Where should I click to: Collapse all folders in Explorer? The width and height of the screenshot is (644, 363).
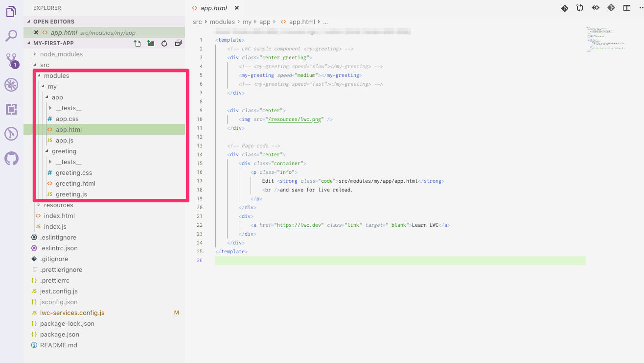(178, 43)
